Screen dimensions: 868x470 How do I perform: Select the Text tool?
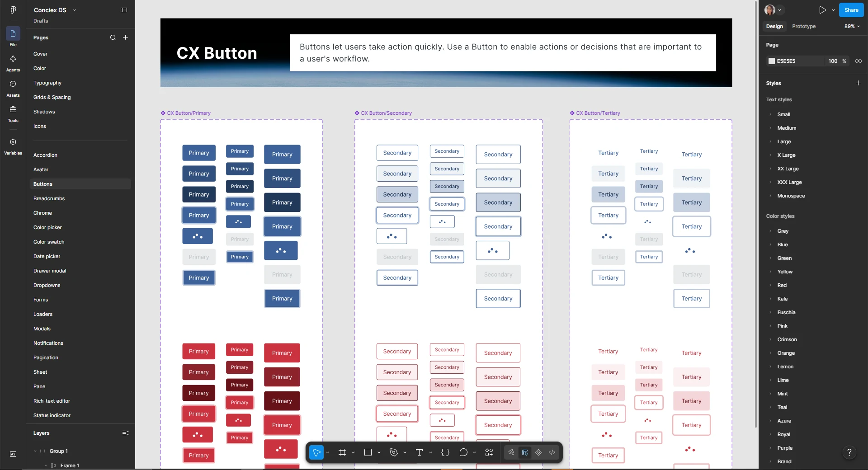(419, 452)
